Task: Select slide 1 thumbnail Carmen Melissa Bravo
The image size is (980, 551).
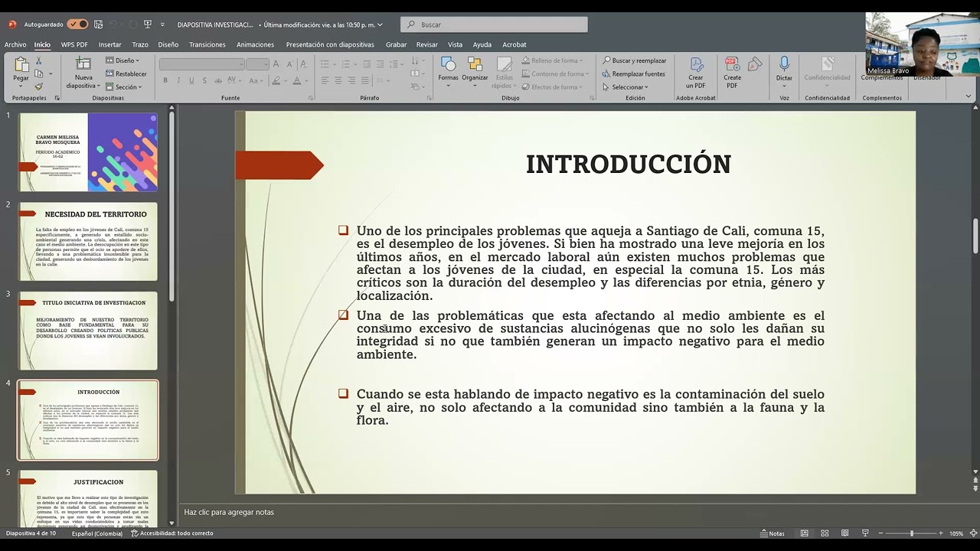Action: (x=88, y=152)
